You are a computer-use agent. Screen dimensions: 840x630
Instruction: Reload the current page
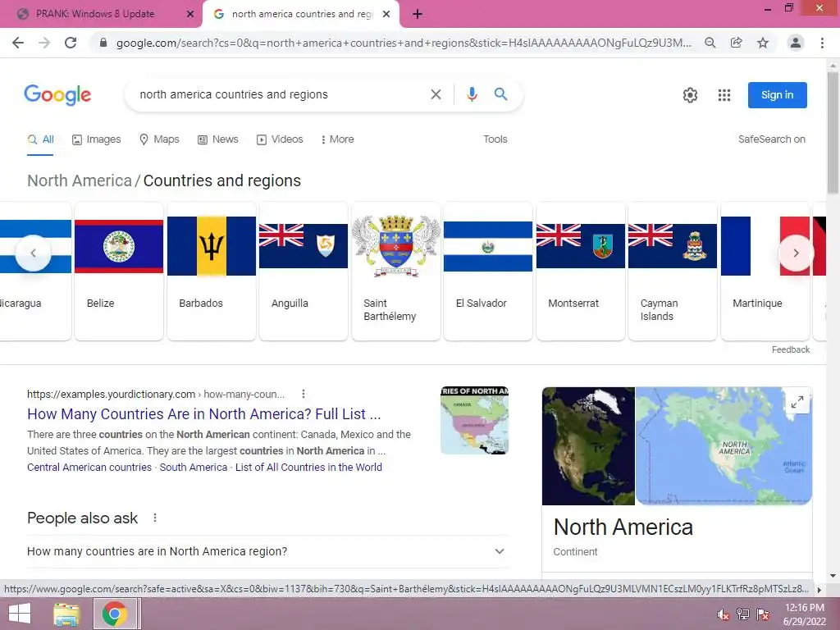(71, 43)
